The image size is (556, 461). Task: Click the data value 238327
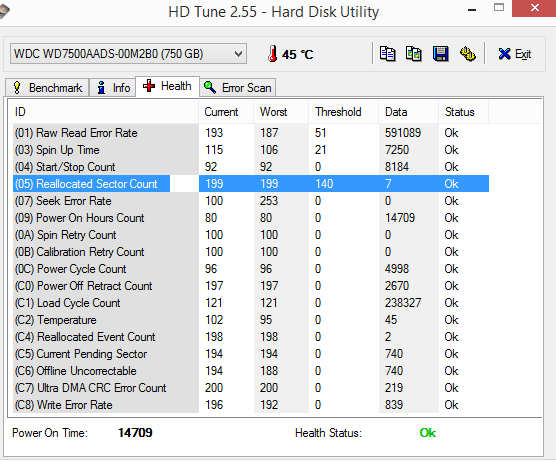[x=403, y=303]
